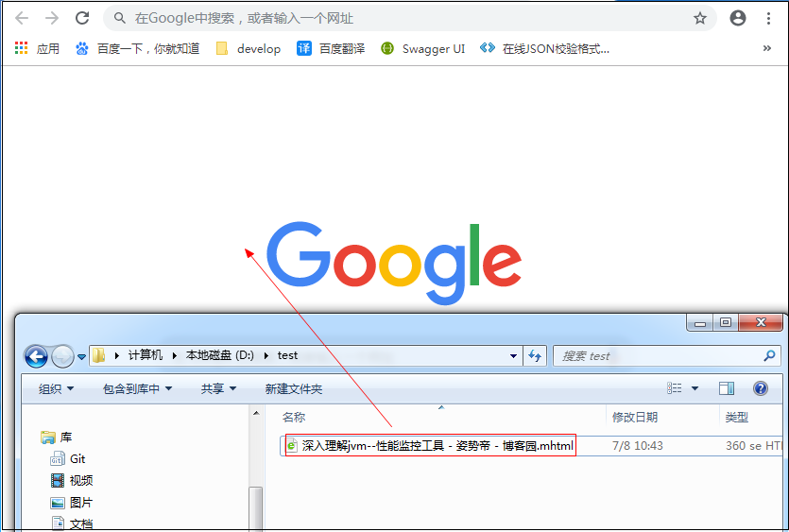789x532 pixels.
Task: Maximize the Explorer window
Action: coord(725,322)
